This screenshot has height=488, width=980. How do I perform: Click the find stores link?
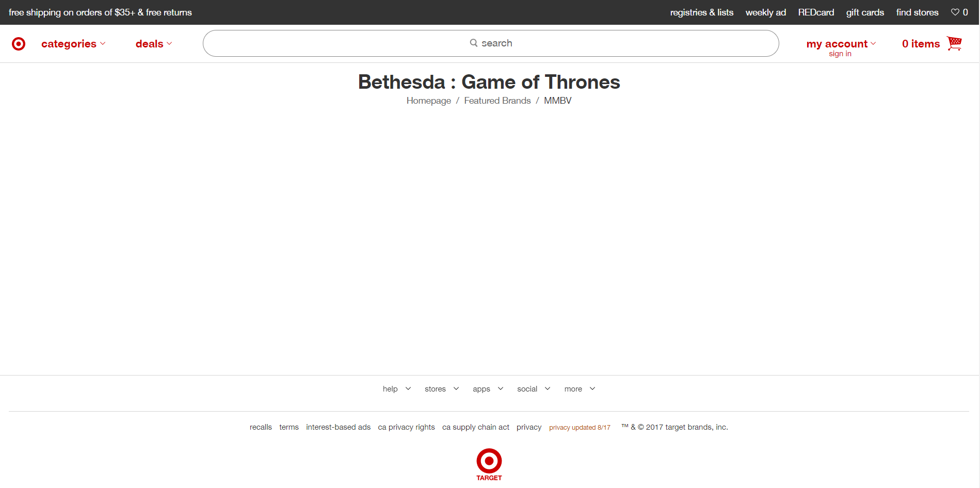(x=917, y=12)
